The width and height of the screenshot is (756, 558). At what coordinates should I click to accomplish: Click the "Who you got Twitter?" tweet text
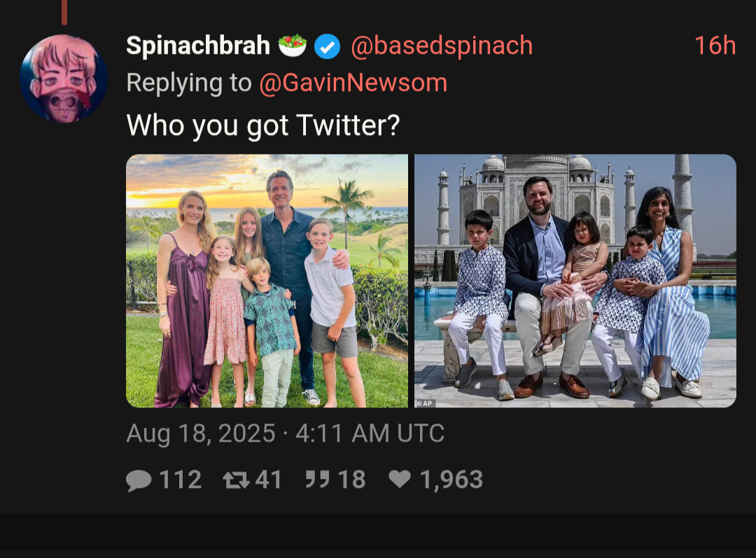(x=263, y=125)
